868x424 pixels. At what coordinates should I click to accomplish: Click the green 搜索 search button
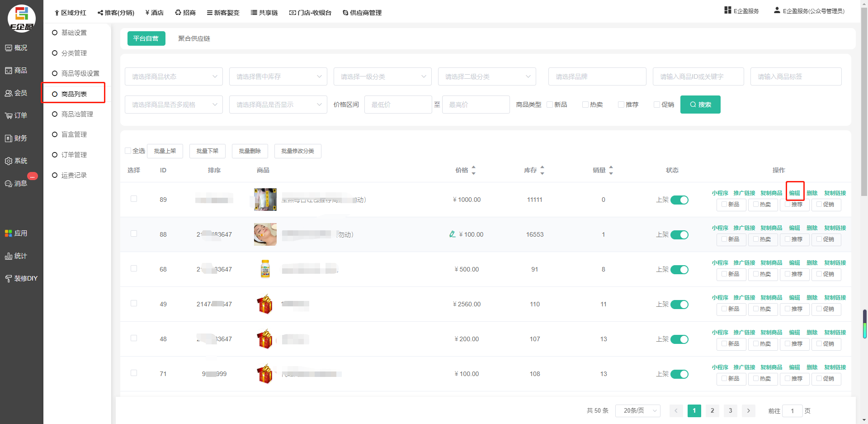(700, 105)
